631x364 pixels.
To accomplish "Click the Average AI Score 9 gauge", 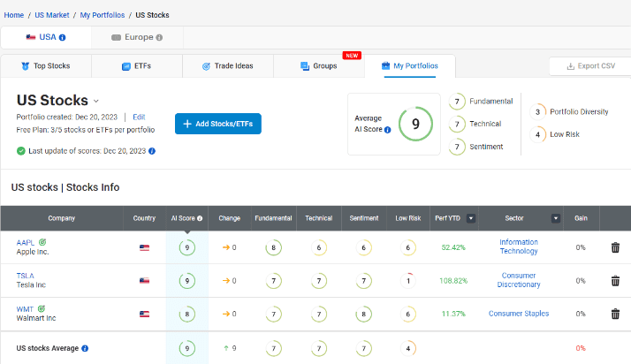I will (x=414, y=124).
